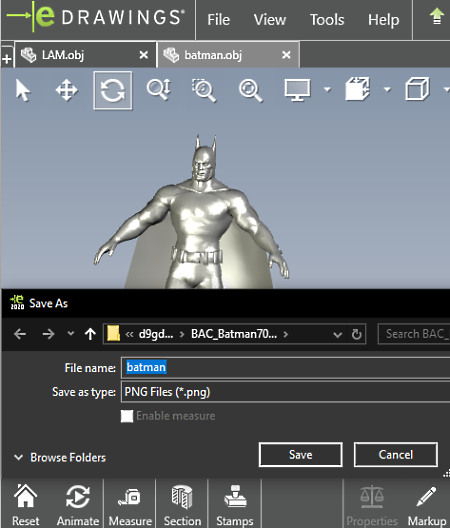This screenshot has width=450, height=528.
Task: Click the Reset home tool
Action: click(26, 504)
